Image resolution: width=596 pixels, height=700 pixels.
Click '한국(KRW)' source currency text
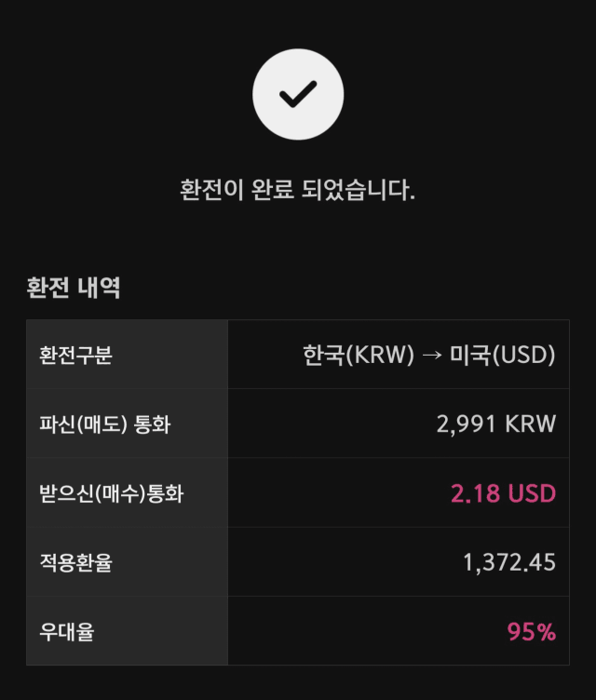(359, 355)
